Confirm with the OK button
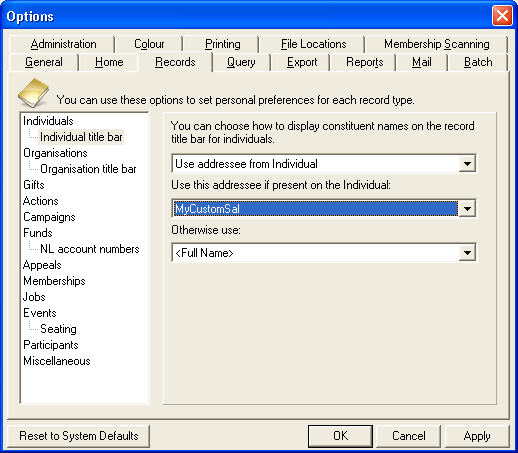The height and width of the screenshot is (453, 518). coord(340,436)
